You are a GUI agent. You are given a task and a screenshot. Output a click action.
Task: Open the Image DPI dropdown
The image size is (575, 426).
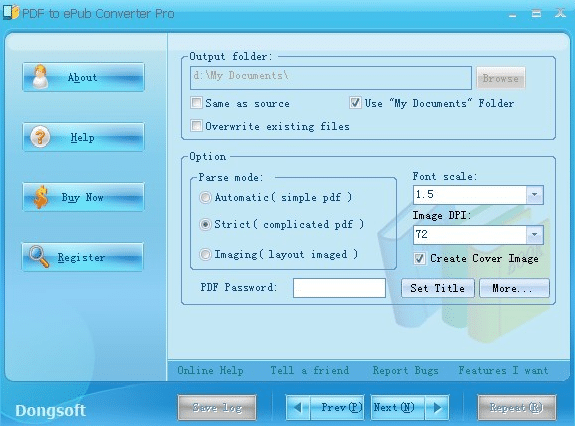(535, 235)
